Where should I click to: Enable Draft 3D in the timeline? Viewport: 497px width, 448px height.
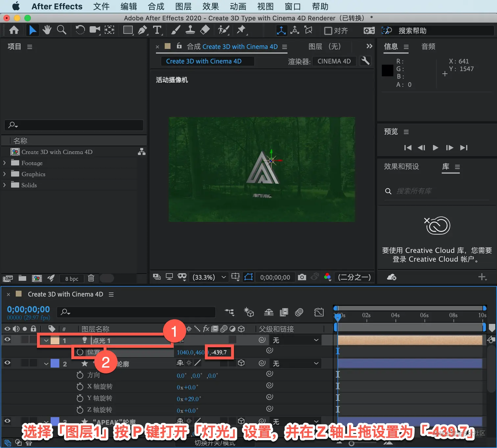[249, 312]
